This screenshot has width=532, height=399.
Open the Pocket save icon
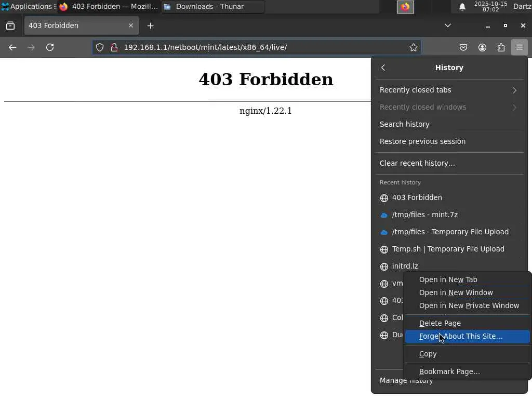[x=463, y=47]
